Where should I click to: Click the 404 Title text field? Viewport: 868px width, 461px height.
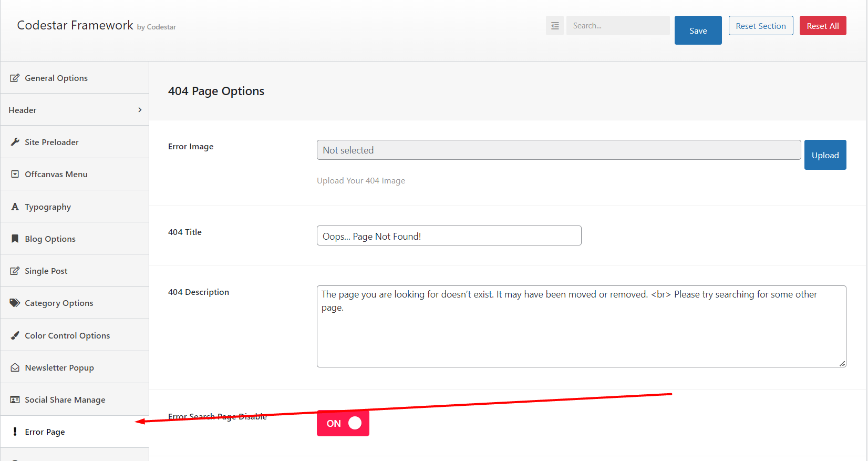449,236
